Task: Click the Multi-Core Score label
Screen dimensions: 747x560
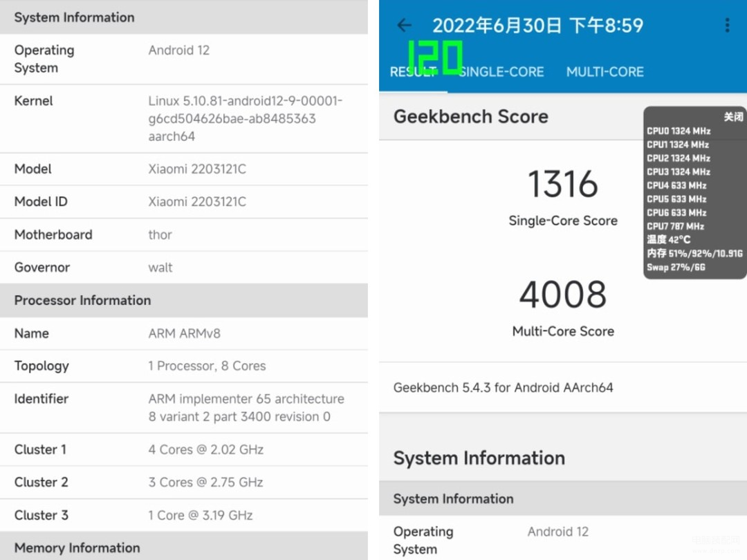Action: coord(562,331)
